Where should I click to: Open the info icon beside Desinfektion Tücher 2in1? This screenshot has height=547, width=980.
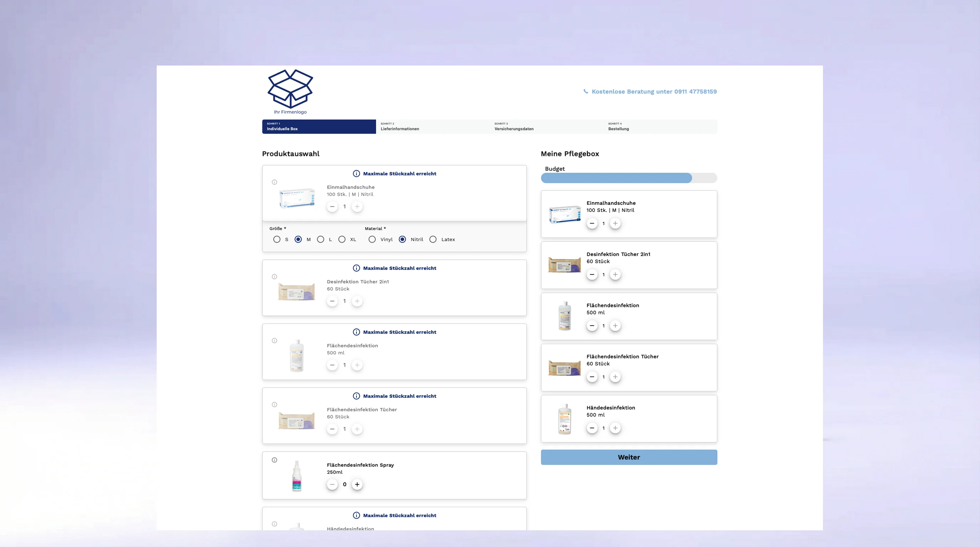(x=275, y=277)
